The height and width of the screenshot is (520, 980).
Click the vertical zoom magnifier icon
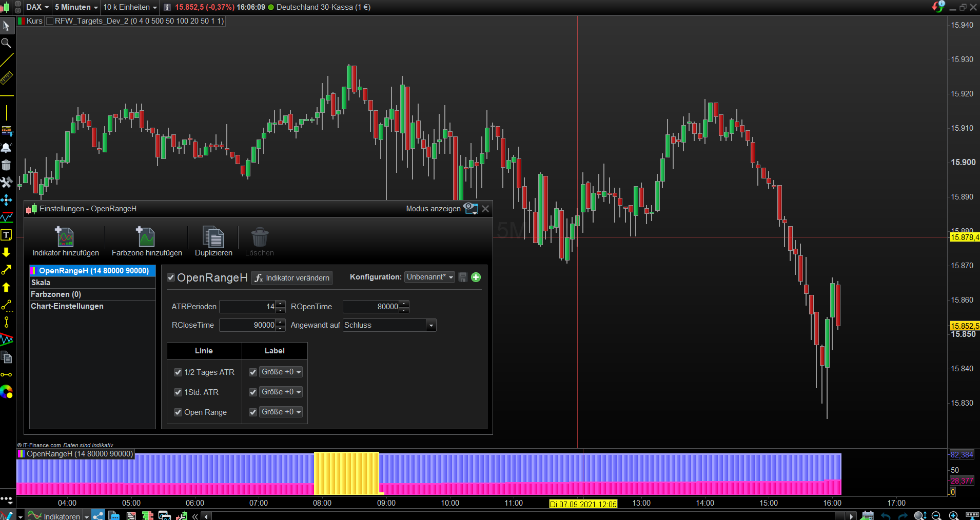[919, 515]
